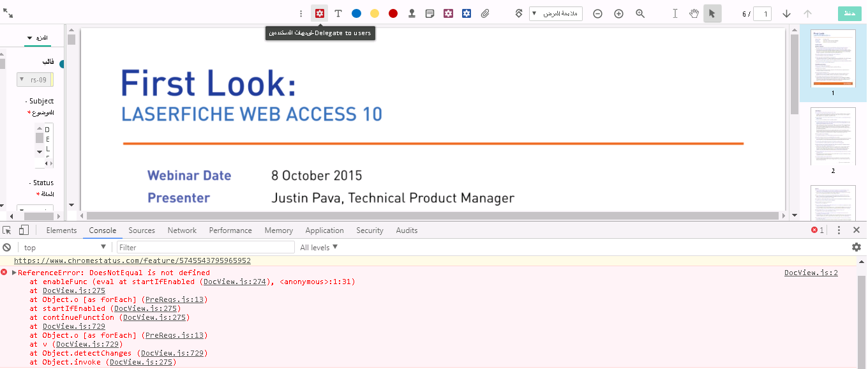The image size is (868, 369).
Task: Click the green save button
Action: [x=849, y=13]
